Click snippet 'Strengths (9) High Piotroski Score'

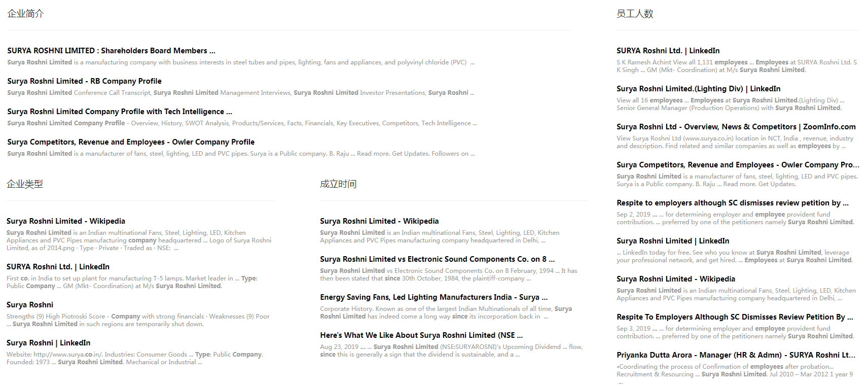(138, 320)
